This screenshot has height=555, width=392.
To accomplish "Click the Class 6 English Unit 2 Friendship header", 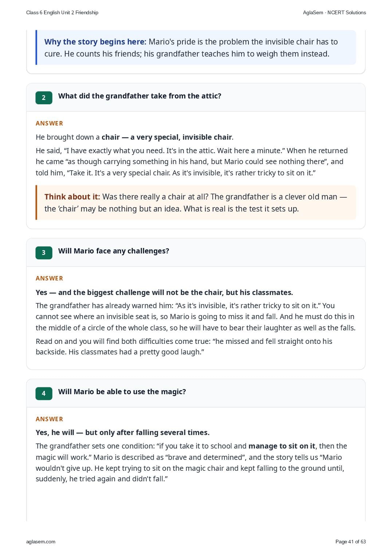I will click(62, 12).
